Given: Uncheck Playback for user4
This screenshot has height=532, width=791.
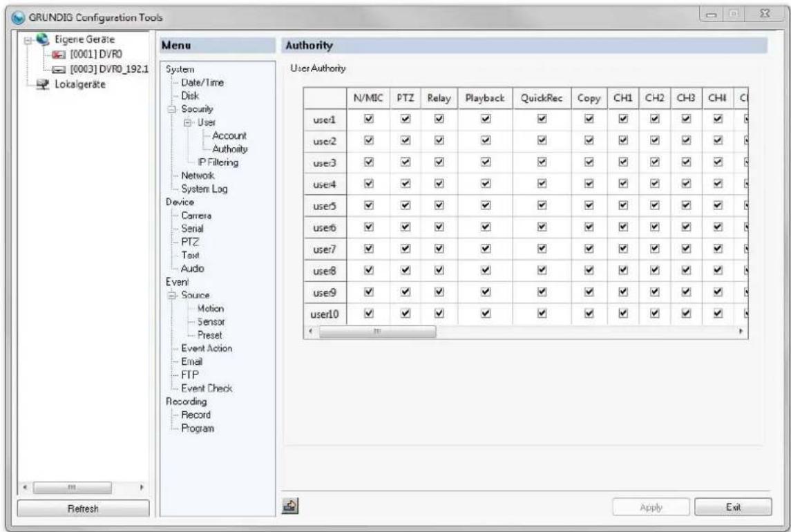Looking at the screenshot, I should point(485,184).
